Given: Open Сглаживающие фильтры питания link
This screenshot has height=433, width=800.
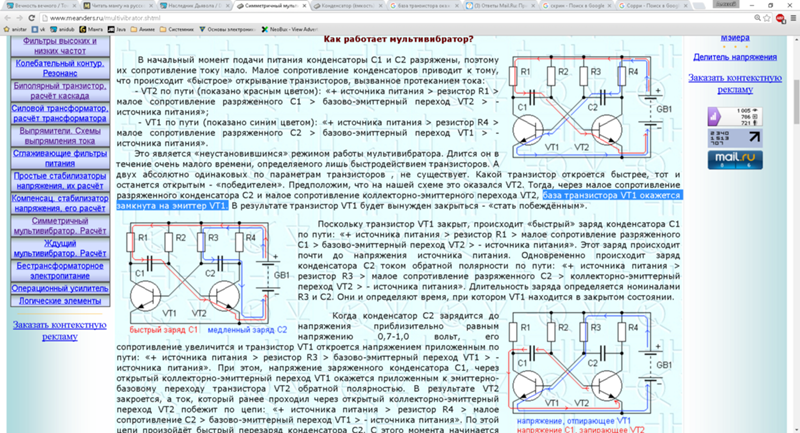Looking at the screenshot, I should 60,158.
